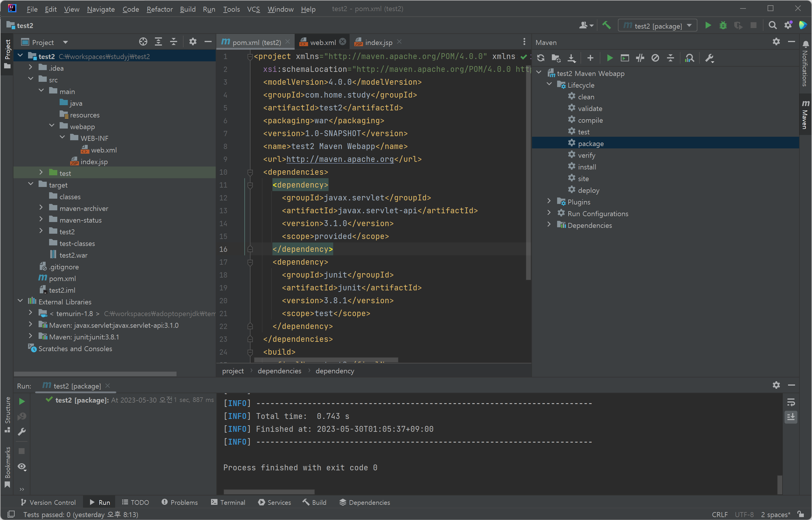
Task: Select the install lifecycle goal
Action: click(587, 167)
